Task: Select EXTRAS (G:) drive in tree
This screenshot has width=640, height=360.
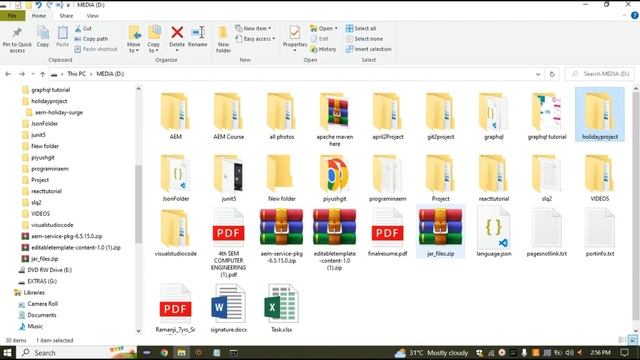Action: coord(42,281)
